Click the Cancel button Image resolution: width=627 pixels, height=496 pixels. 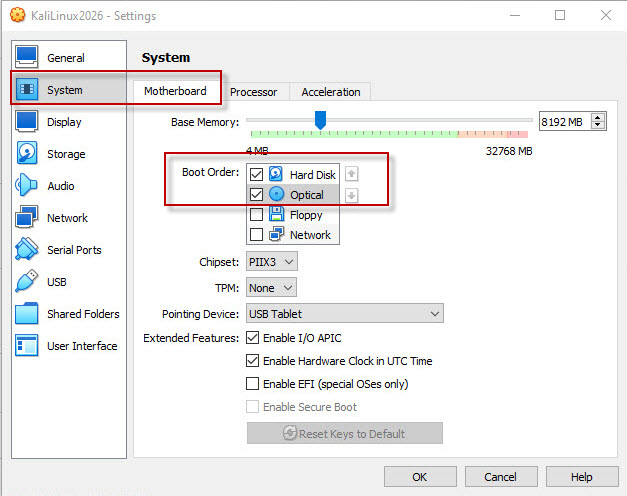(x=501, y=477)
